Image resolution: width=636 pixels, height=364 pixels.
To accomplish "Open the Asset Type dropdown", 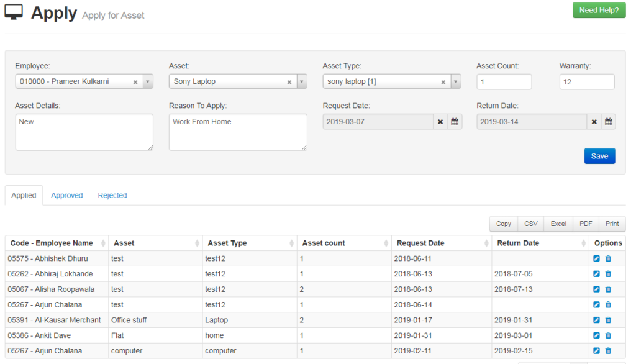I will tap(456, 81).
